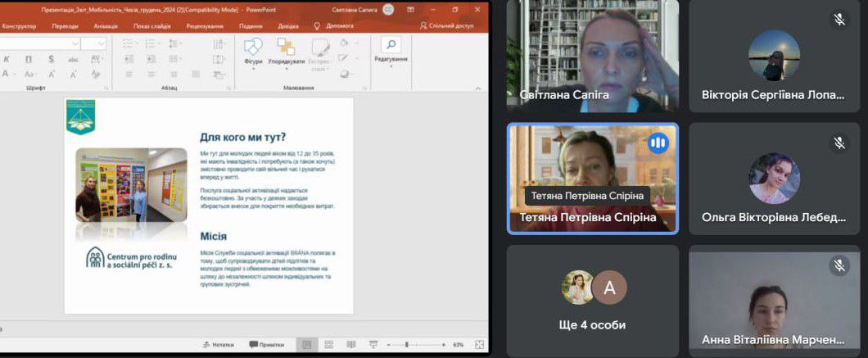Click the speaking indicator on Тетяна's tile
Screen dimensions: 868x358
(658, 143)
